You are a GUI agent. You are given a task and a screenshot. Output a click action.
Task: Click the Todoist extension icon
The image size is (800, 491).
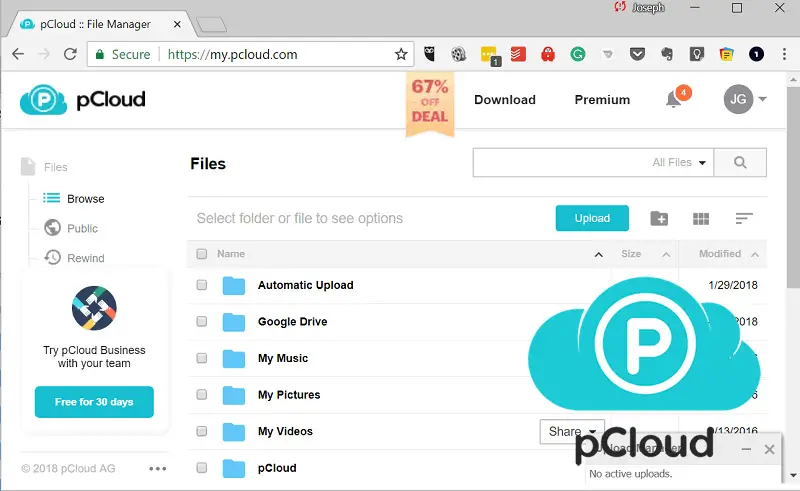click(518, 54)
